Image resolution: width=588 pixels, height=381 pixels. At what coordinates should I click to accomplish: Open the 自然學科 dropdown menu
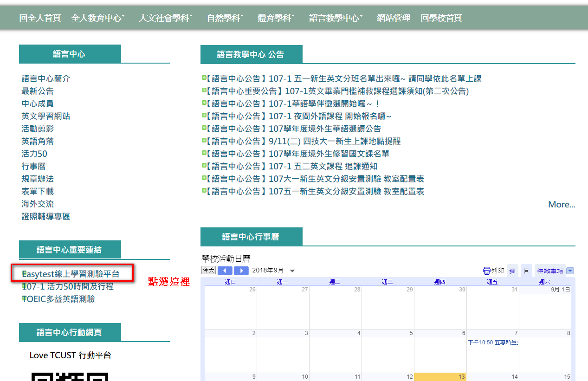[x=225, y=18]
